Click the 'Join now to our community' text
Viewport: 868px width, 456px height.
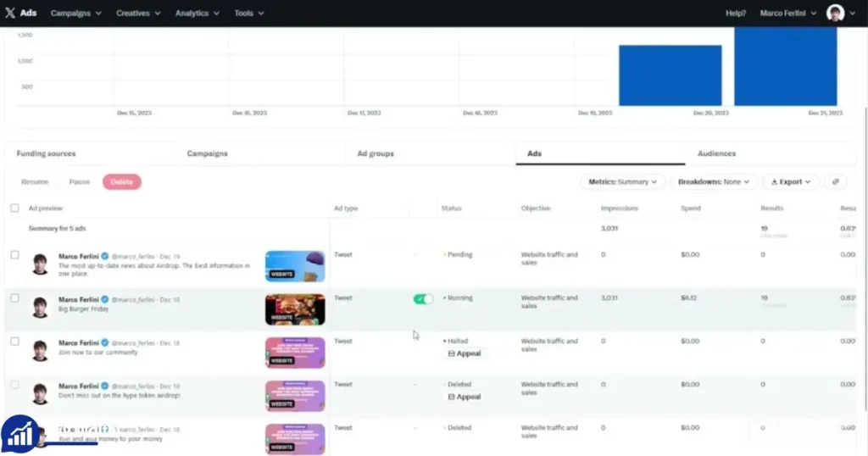click(98, 352)
